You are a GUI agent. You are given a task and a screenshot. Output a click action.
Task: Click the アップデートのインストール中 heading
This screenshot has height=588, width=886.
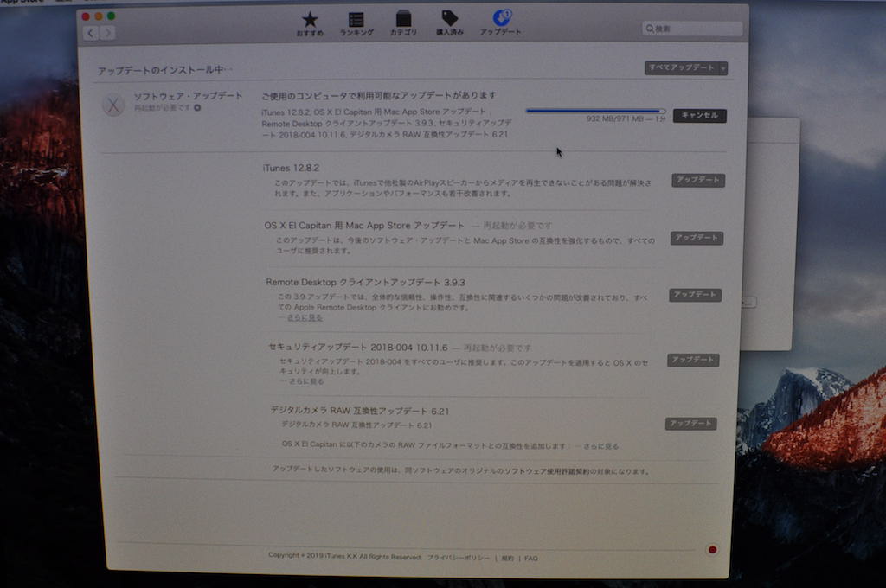pos(164,70)
